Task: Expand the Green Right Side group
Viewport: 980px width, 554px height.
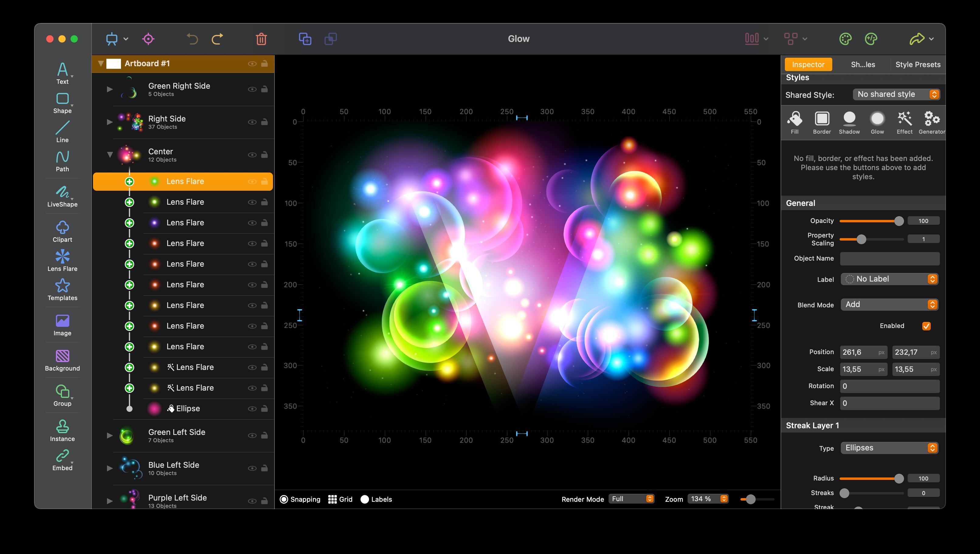Action: pyautogui.click(x=110, y=89)
